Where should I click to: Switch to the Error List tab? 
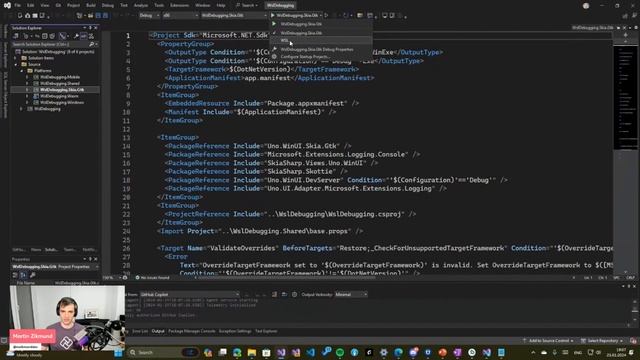140,331
